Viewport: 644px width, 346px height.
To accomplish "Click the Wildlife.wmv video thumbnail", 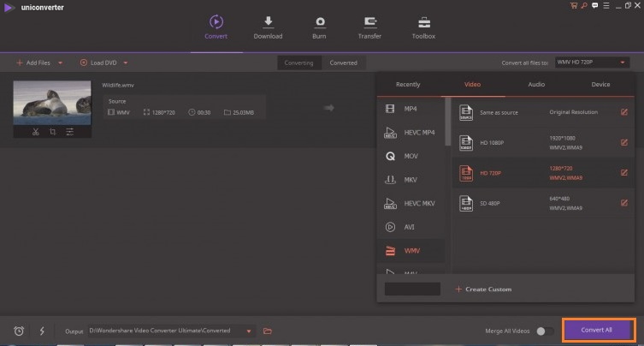I will tap(52, 103).
